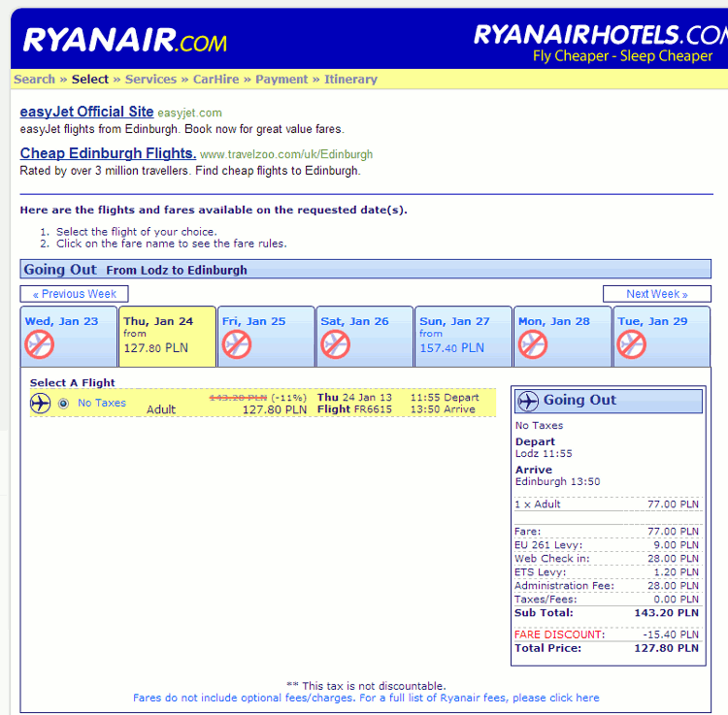Select the No Taxes flight radio button

click(x=64, y=404)
